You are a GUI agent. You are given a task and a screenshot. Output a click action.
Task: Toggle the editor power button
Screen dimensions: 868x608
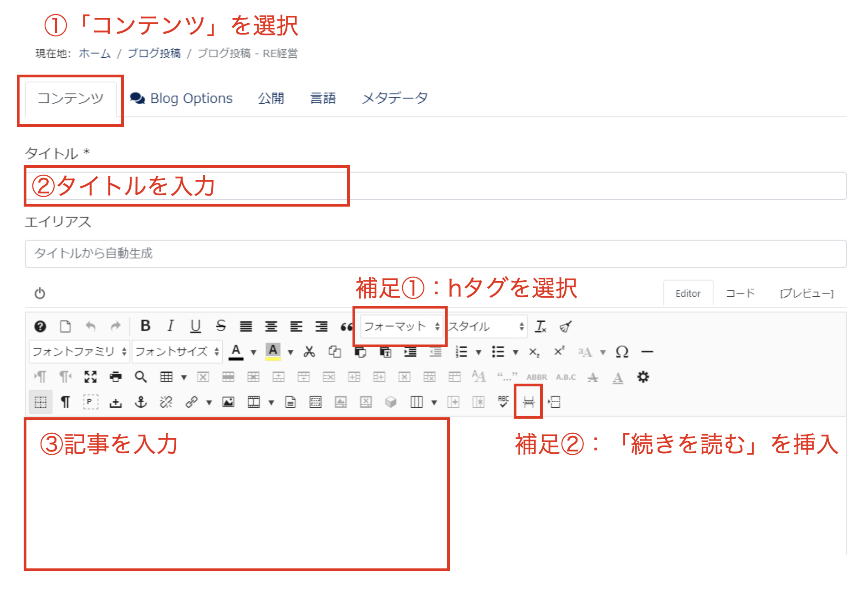[40, 293]
